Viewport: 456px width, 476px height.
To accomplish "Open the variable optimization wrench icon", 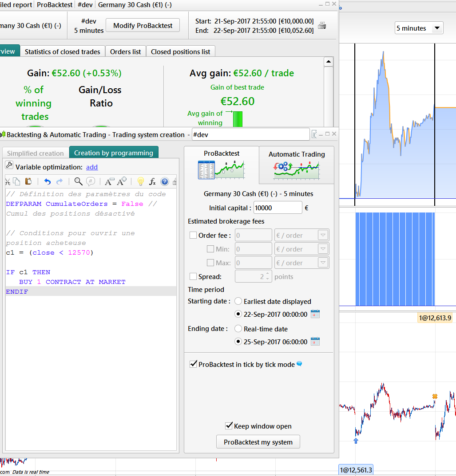I will click(9, 165).
